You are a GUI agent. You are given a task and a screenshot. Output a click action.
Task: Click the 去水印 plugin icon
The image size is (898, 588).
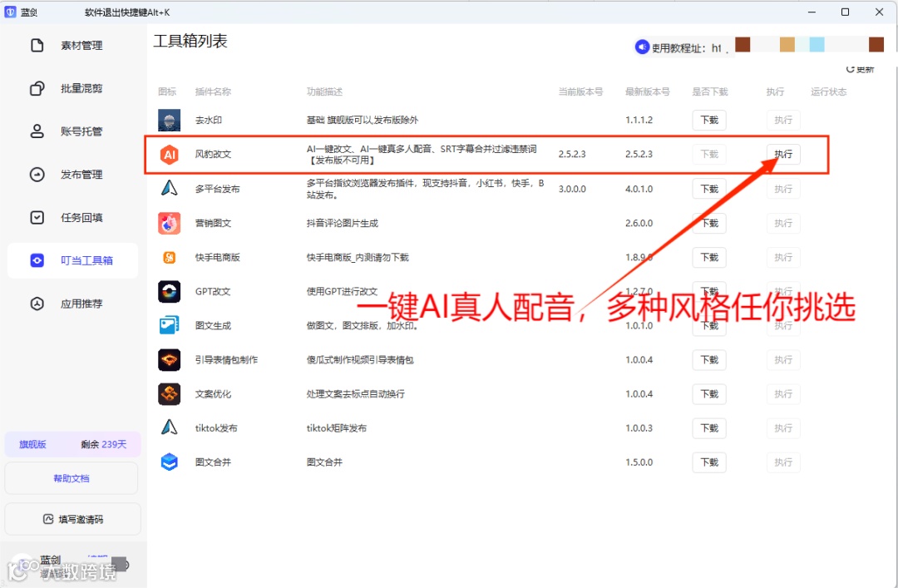pos(169,120)
